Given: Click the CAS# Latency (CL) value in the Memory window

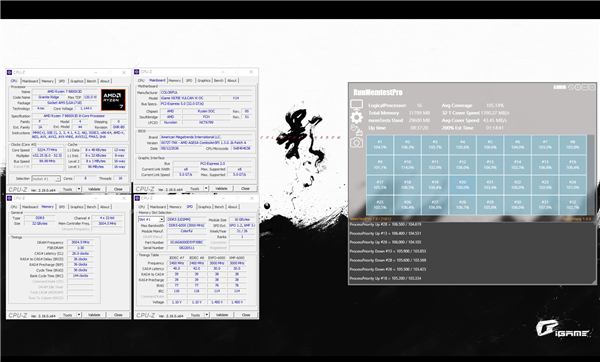Looking at the screenshot, I should (80, 253).
